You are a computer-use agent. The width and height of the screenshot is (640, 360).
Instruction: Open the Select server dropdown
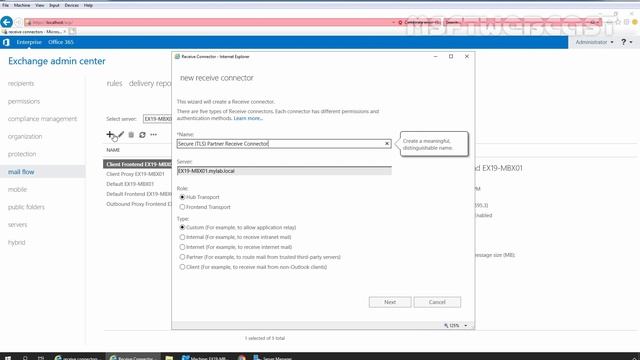(x=158, y=119)
